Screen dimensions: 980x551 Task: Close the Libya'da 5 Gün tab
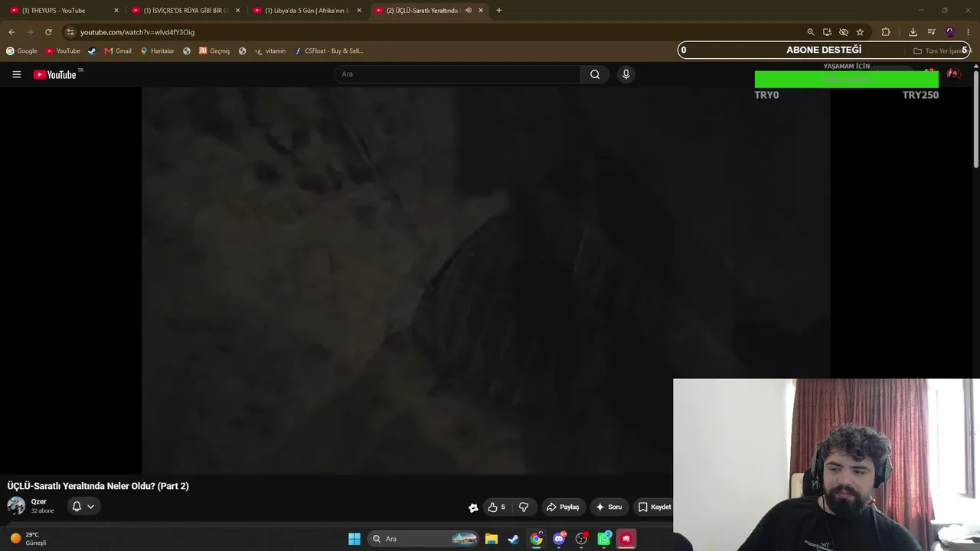359,11
